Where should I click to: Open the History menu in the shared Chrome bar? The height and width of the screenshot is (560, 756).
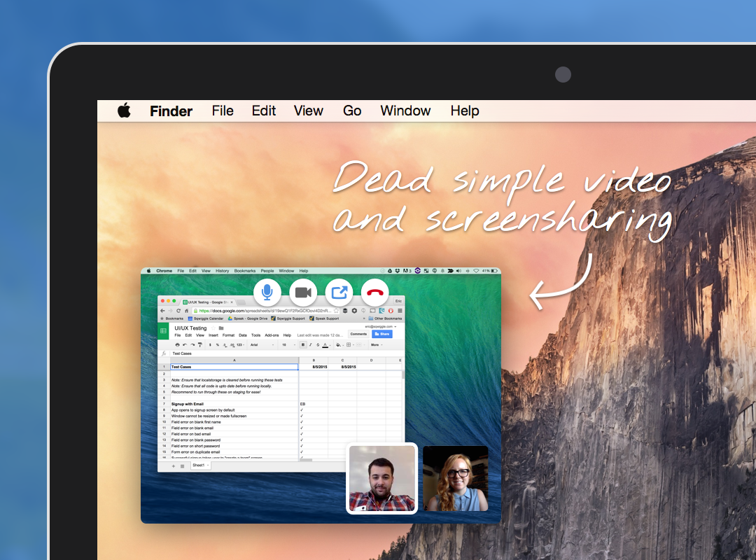(223, 271)
